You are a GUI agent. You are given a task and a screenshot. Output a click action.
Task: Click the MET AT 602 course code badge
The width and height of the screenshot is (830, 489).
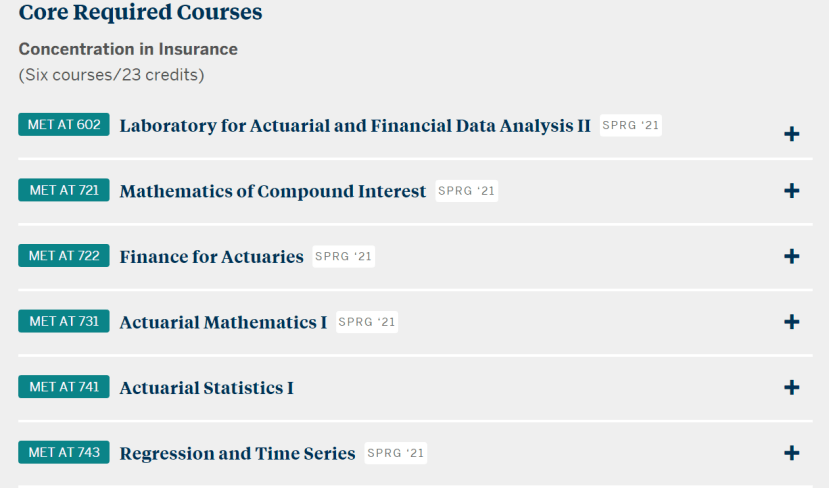[x=64, y=125]
